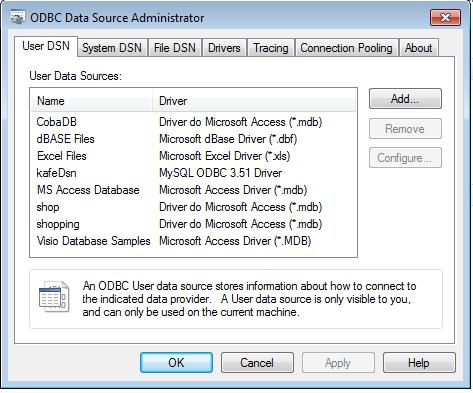Click the User Data Sources label

point(76,76)
